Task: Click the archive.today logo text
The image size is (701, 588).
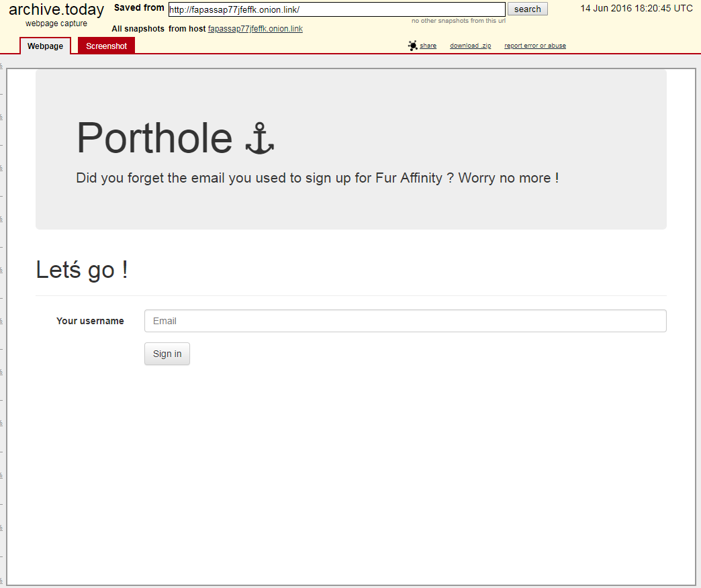Action: click(x=56, y=9)
